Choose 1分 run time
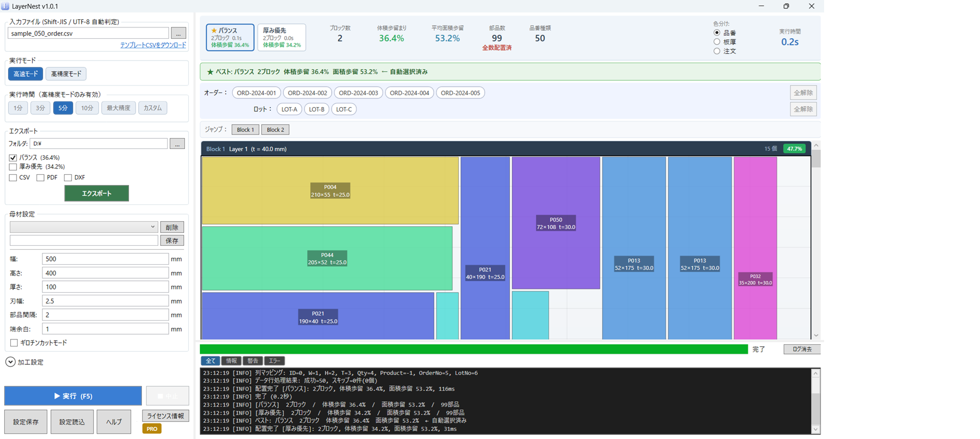This screenshot has width=980, height=439. (18, 108)
